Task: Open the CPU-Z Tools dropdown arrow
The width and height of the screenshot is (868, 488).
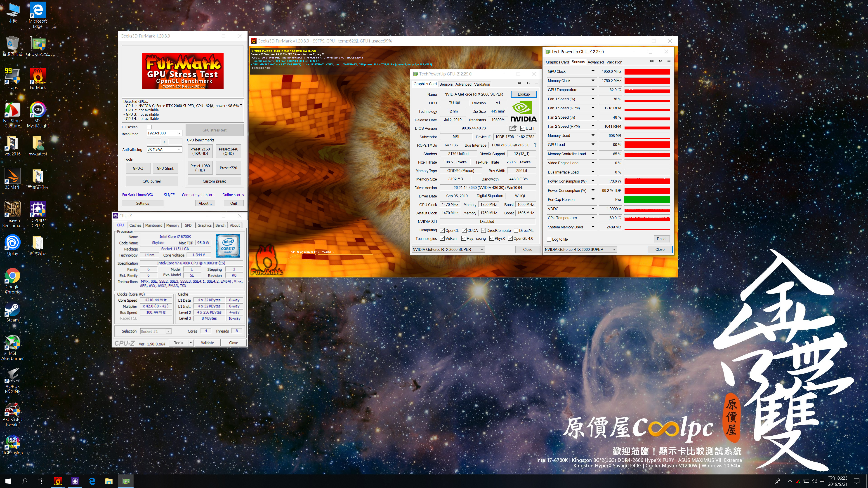Action: coord(190,343)
